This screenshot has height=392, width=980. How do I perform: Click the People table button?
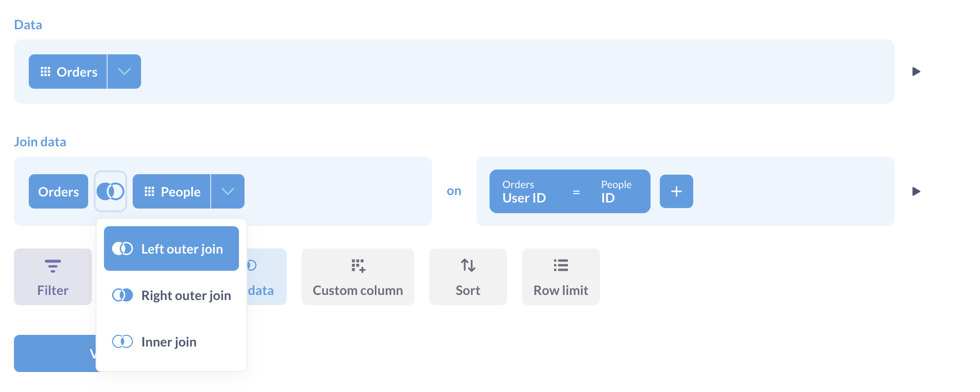click(172, 191)
